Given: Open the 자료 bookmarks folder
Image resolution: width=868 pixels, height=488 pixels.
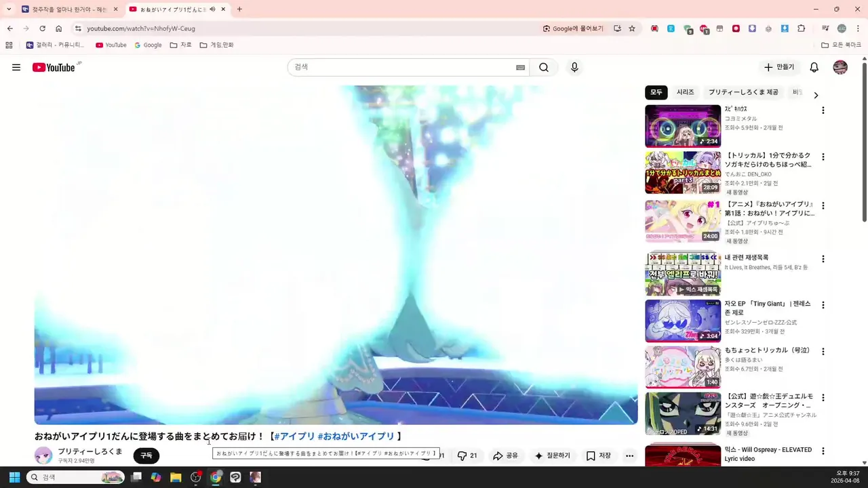Looking at the screenshot, I should click(180, 45).
